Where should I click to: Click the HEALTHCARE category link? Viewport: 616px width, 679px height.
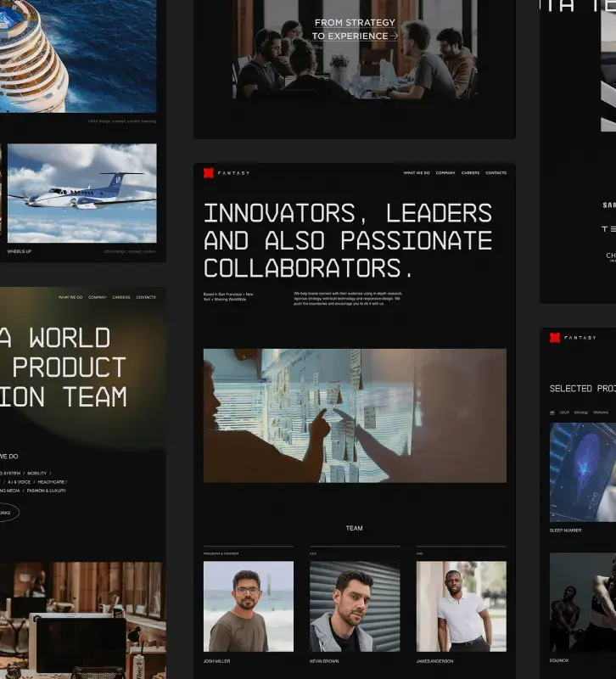pyautogui.click(x=51, y=482)
